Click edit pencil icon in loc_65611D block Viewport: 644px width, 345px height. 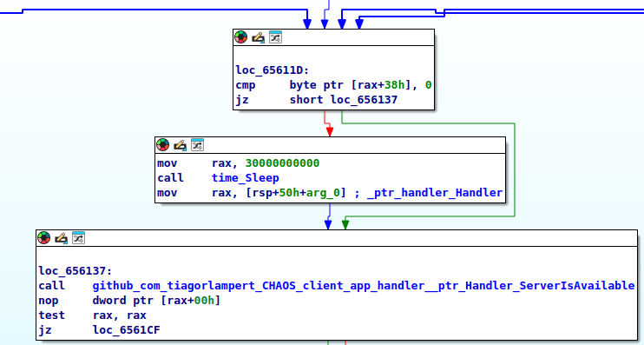click(x=259, y=37)
